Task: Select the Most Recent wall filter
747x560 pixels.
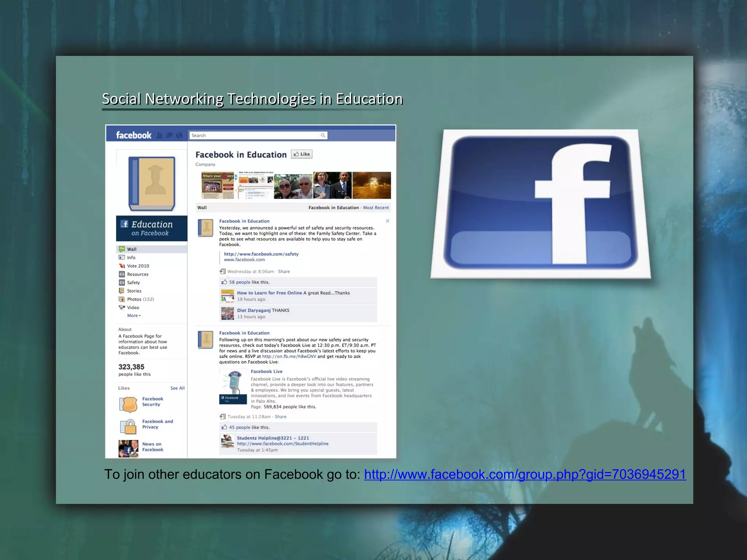Action: [x=376, y=207]
